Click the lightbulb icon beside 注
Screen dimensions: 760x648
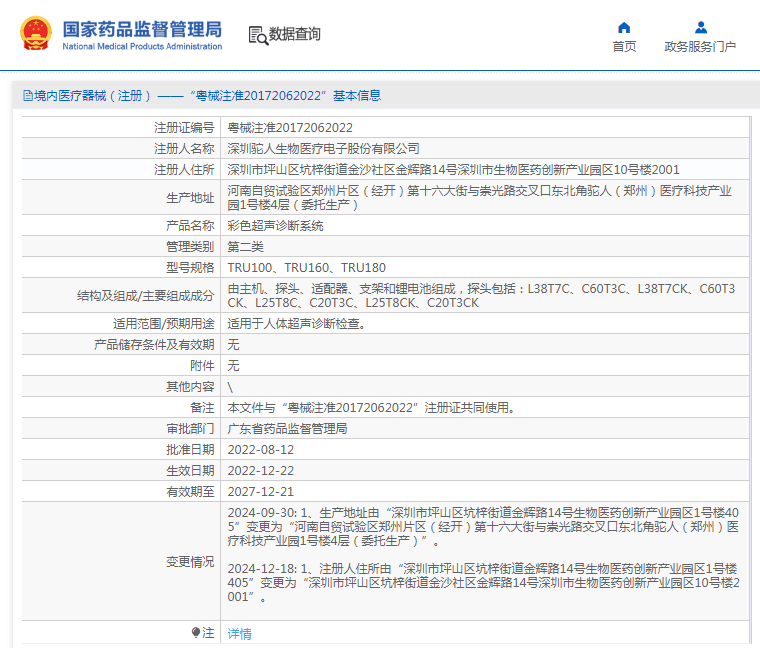coord(195,632)
